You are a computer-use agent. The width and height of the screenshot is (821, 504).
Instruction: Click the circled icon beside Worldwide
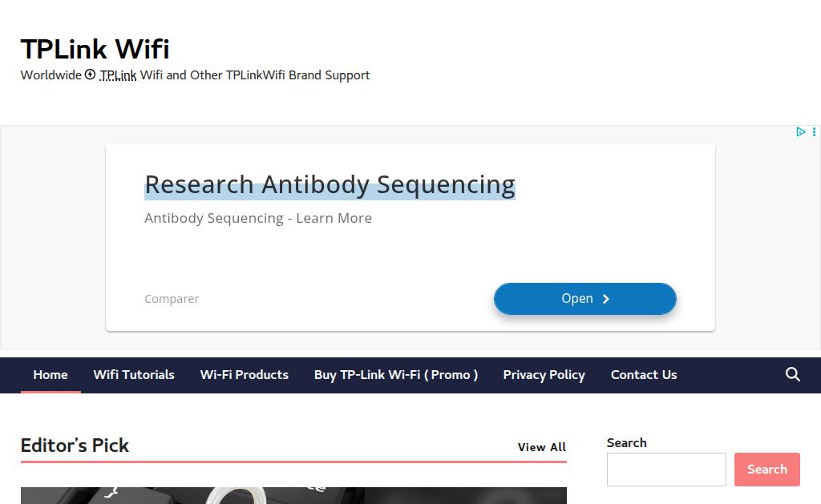click(x=90, y=75)
